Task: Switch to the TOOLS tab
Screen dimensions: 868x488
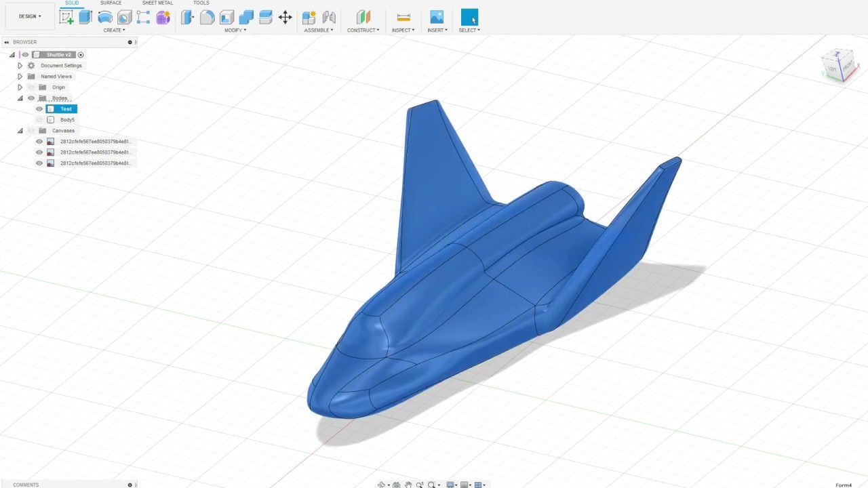Action: pos(201,3)
